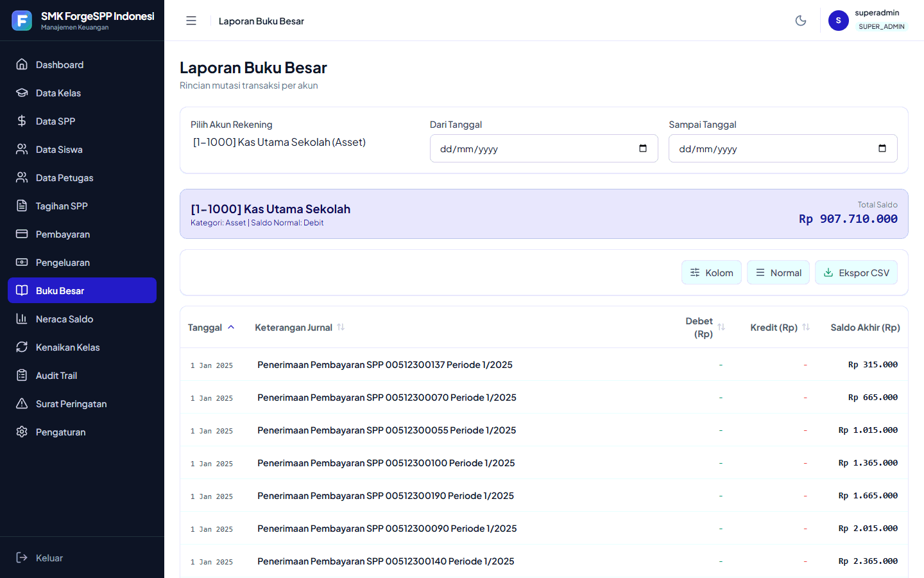Click the sliders icon on Kolom button
Image resolution: width=924 pixels, height=578 pixels.
695,272
